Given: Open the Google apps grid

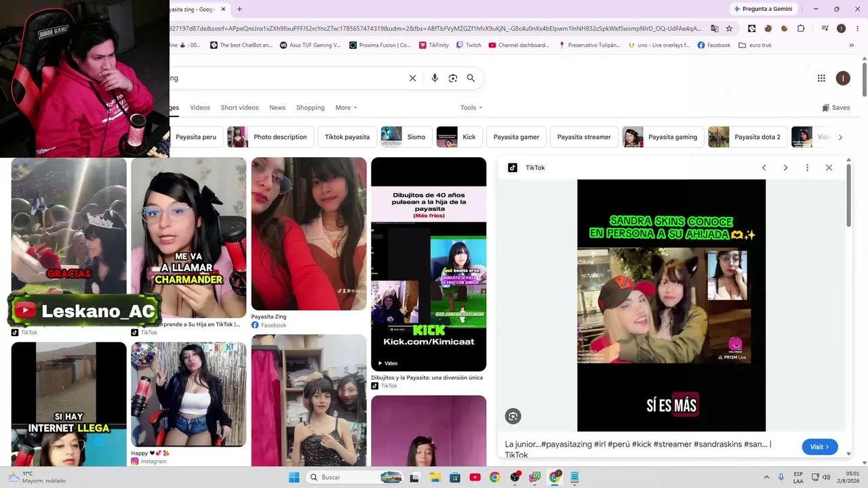Looking at the screenshot, I should tap(821, 78).
